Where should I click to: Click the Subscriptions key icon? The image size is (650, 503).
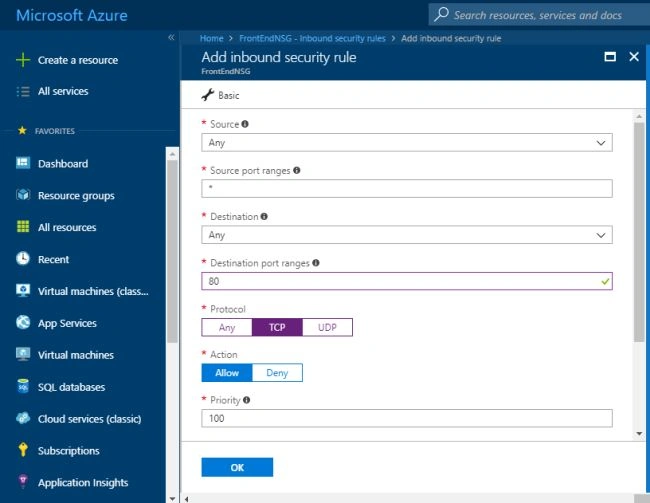coord(23,450)
